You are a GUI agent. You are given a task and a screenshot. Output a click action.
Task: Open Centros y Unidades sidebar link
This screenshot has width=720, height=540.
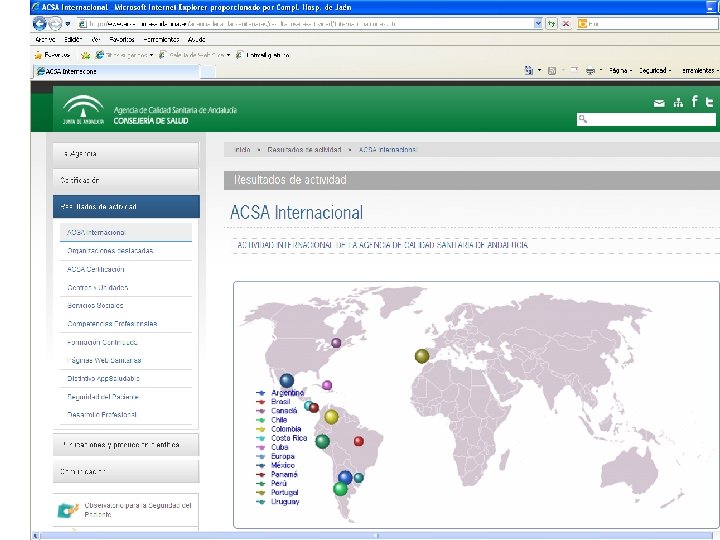[x=98, y=287]
